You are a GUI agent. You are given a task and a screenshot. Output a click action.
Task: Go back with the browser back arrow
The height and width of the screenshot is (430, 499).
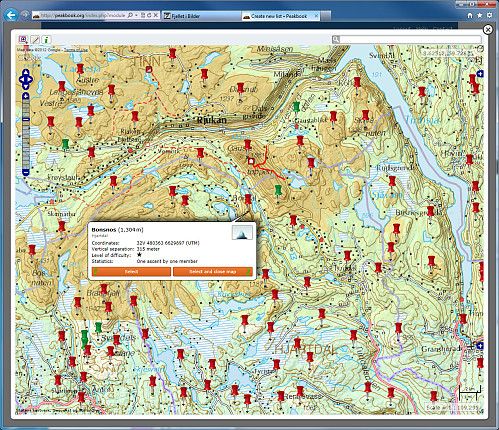pyautogui.click(x=11, y=15)
